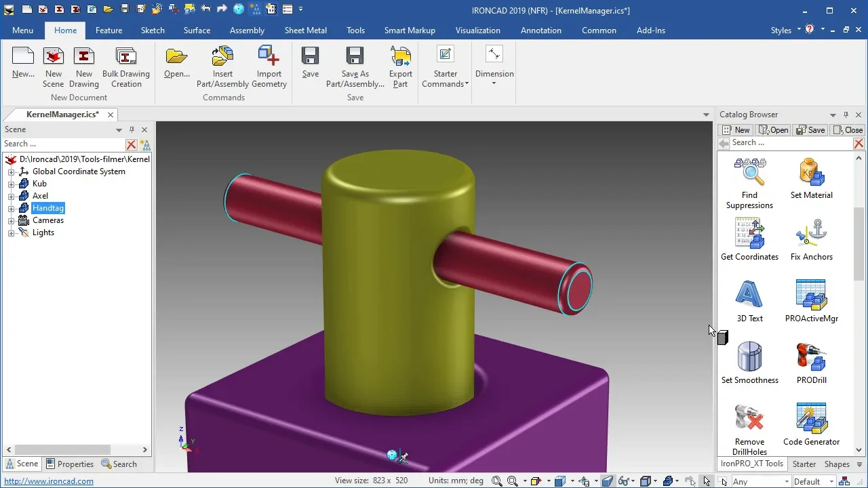Open the Shapes catalog tab
This screenshot has height=488, width=868.
837,464
